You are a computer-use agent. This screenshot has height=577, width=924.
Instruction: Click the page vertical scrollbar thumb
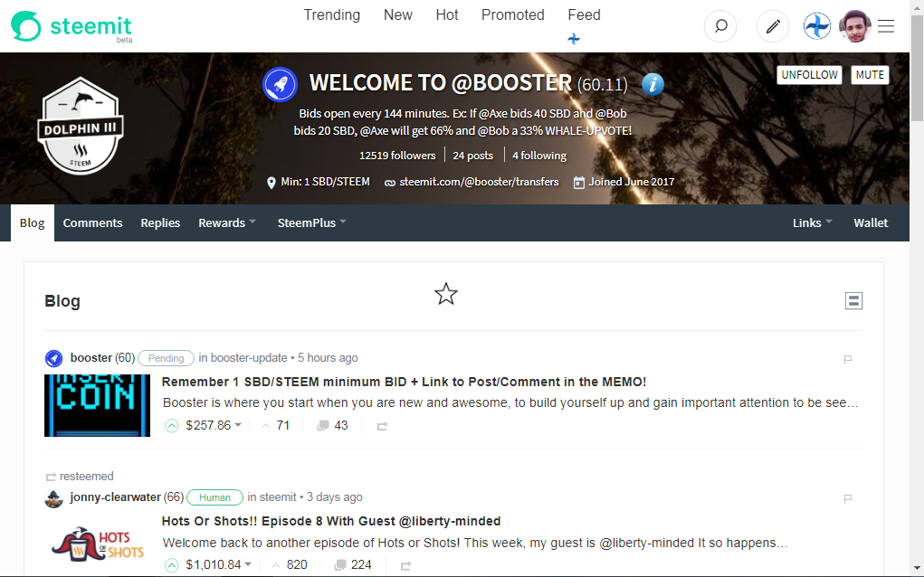(x=917, y=68)
